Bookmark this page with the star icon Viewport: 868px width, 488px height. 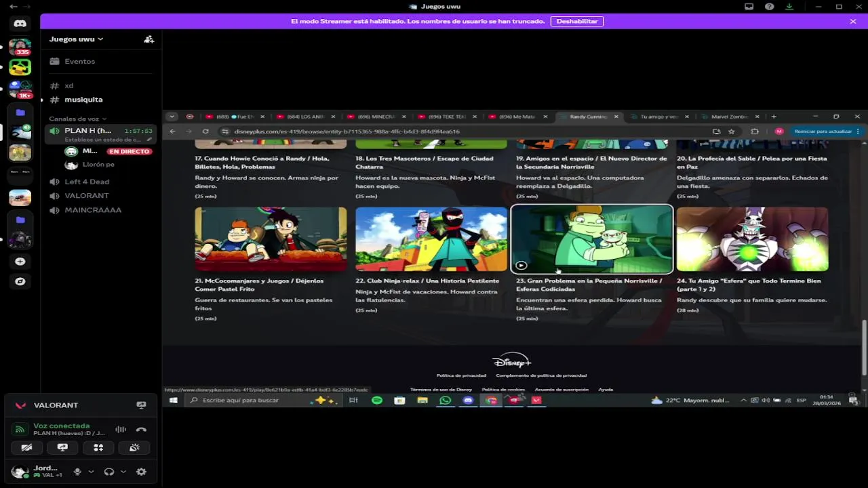click(731, 131)
